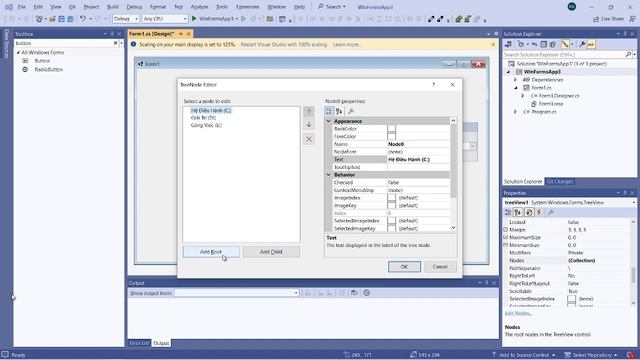
Task: Open Property Pages wrench in TreeNode Editor
Action: pos(351,111)
